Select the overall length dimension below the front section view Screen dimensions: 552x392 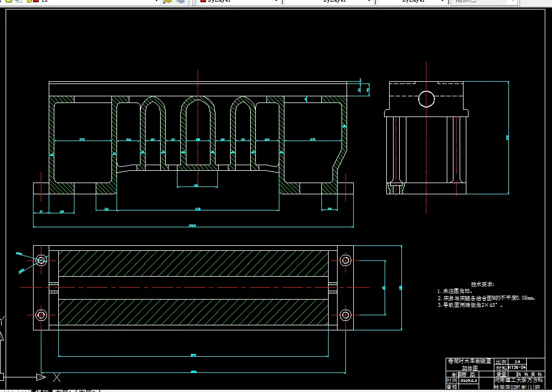(193, 226)
